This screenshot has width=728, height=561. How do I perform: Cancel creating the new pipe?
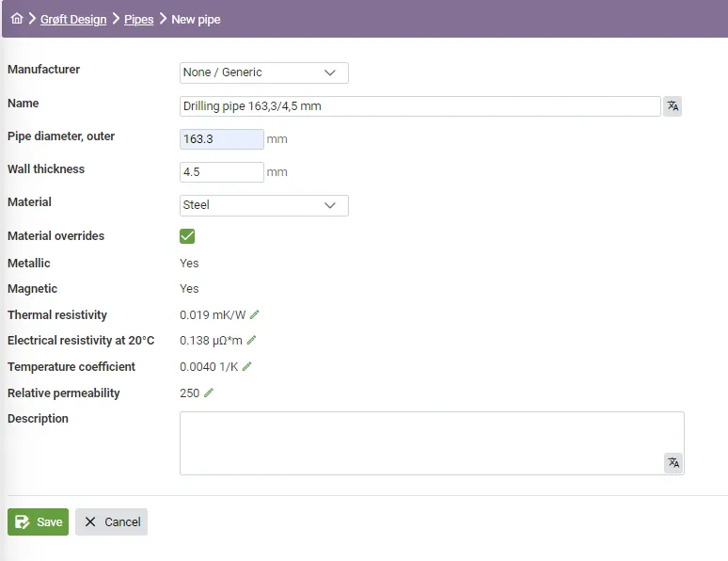(112, 521)
